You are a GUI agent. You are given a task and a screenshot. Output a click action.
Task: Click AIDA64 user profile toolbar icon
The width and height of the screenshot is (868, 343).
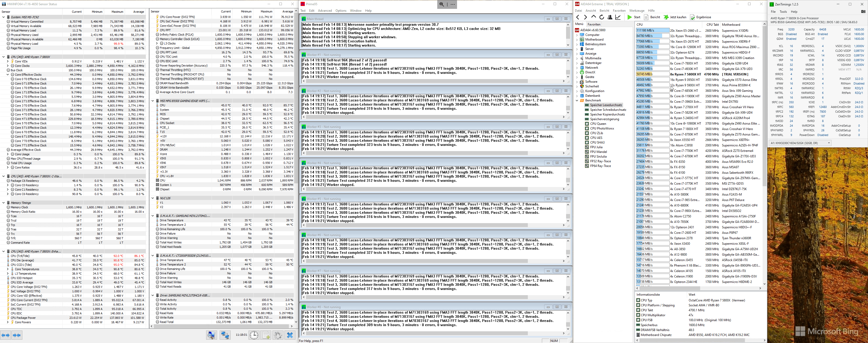point(610,17)
